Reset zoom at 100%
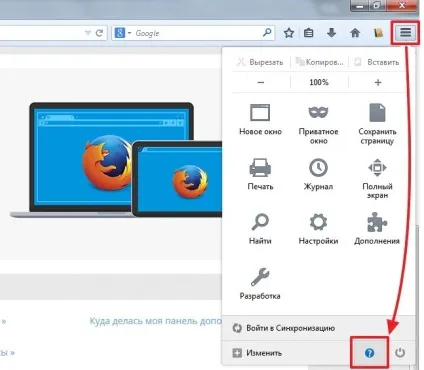This screenshot has height=370, width=424. [x=319, y=82]
